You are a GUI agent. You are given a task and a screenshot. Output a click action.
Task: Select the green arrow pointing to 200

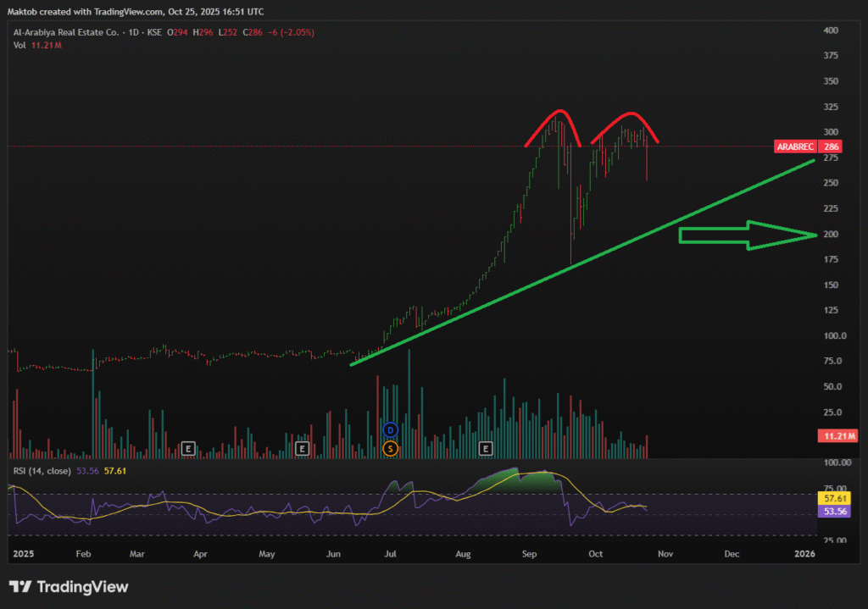(748, 235)
